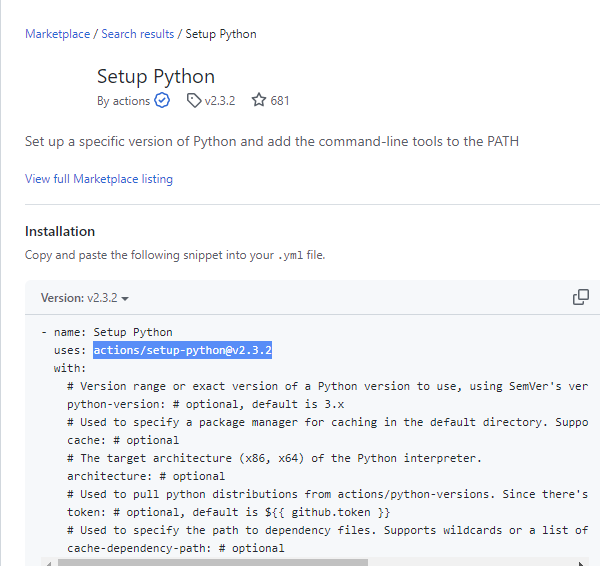Image resolution: width=600 pixels, height=566 pixels.
Task: Click the 'cache: # optional' line
Action: click(x=123, y=440)
